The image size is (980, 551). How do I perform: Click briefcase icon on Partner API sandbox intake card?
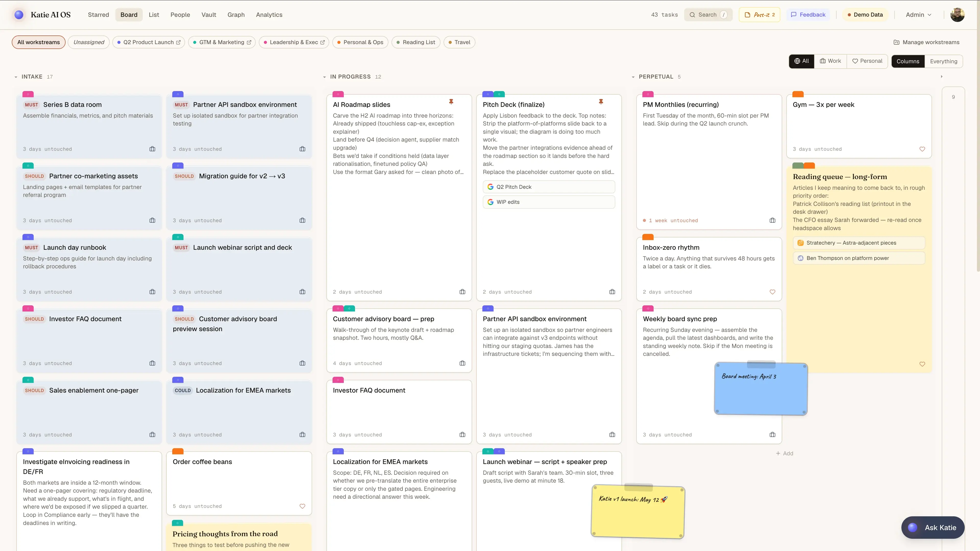tap(302, 149)
